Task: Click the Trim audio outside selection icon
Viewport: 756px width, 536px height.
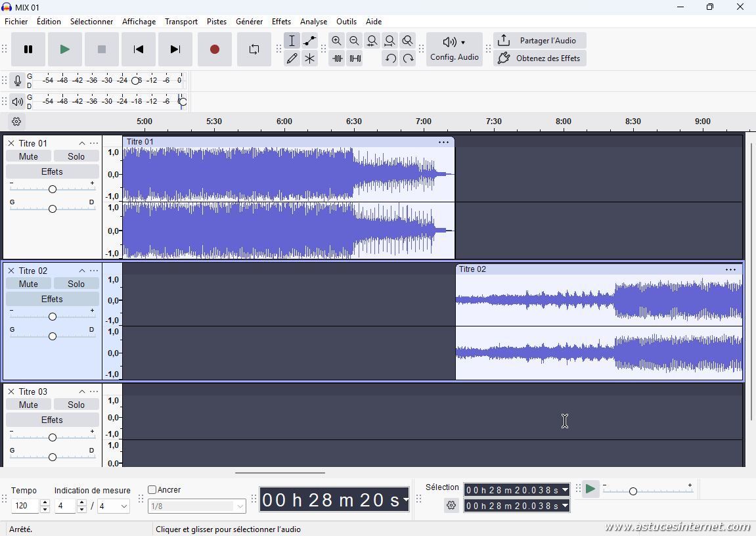Action: coord(337,58)
